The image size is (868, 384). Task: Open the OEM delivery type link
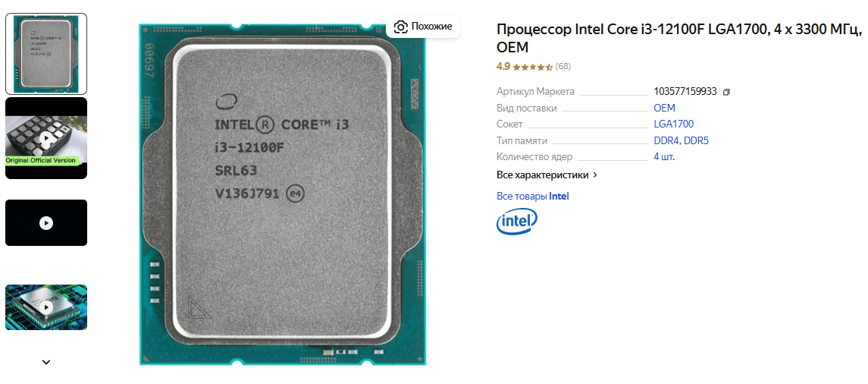point(664,108)
